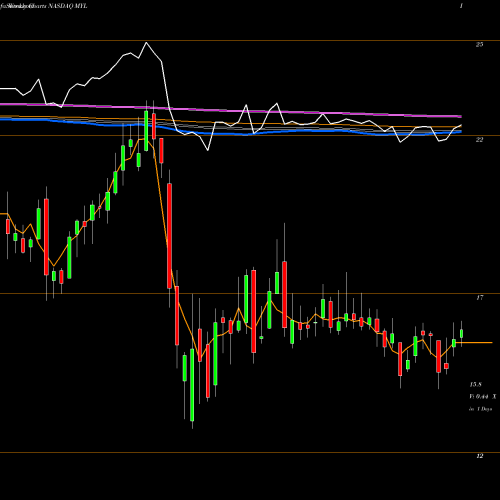Click the 15.8 closing price value
Screen dimensions: 500x500
tap(476, 385)
